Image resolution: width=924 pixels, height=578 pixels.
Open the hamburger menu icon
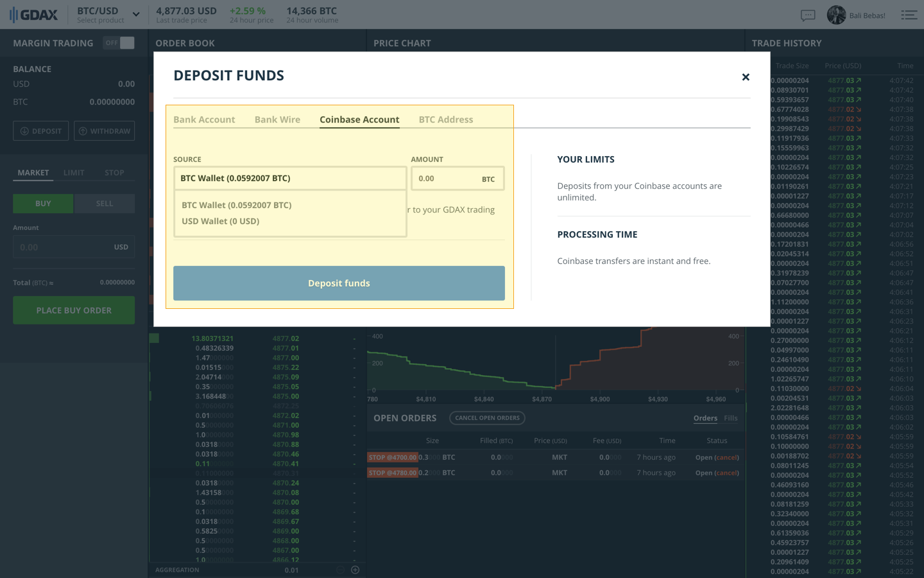coord(909,15)
